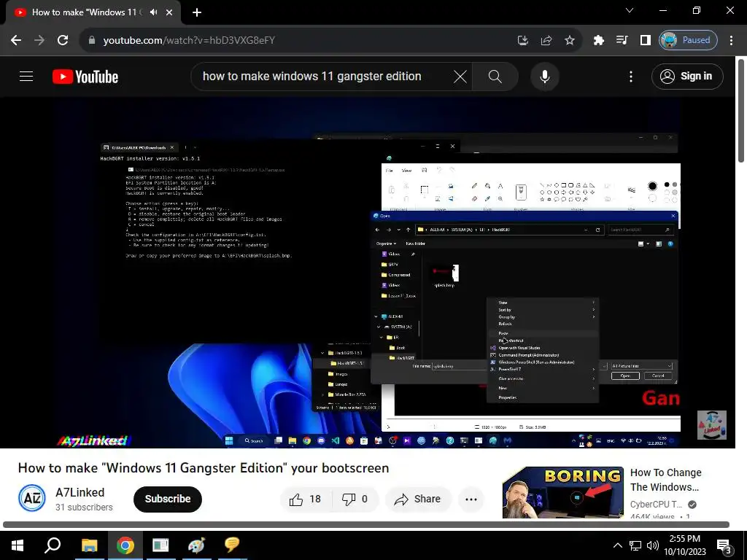Open 'How To Change The Windows...' video title

click(x=665, y=480)
